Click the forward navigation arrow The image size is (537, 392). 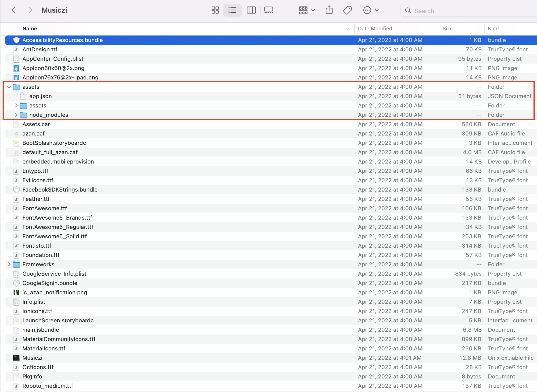coord(30,10)
